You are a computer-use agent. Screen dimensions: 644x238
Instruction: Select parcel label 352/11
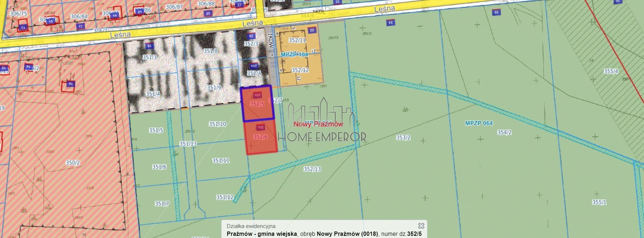(x=297, y=40)
